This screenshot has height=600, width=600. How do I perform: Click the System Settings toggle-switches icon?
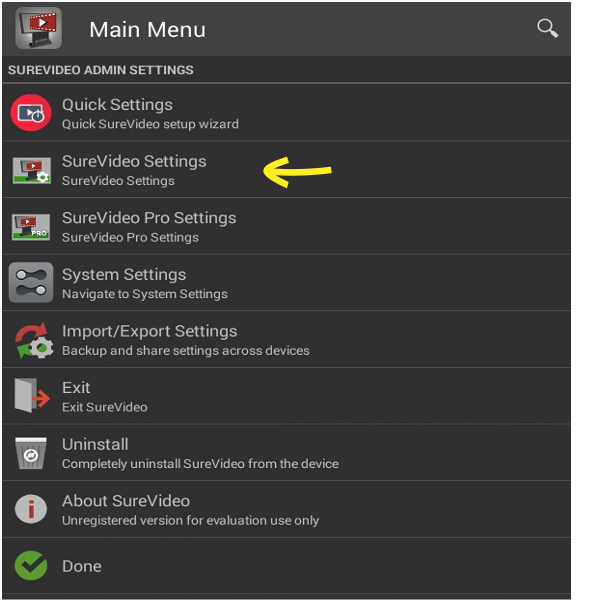(x=31, y=282)
